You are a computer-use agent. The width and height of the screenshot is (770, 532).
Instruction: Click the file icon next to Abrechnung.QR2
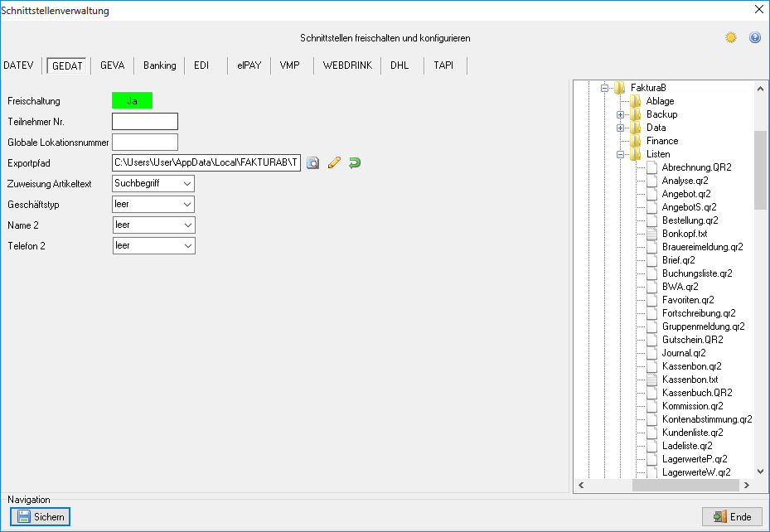651,167
